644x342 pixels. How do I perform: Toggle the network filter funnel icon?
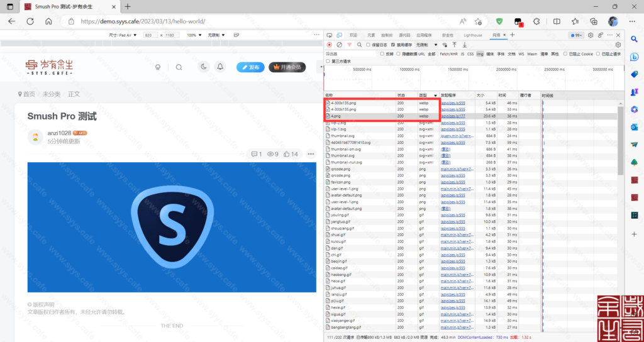tap(349, 45)
